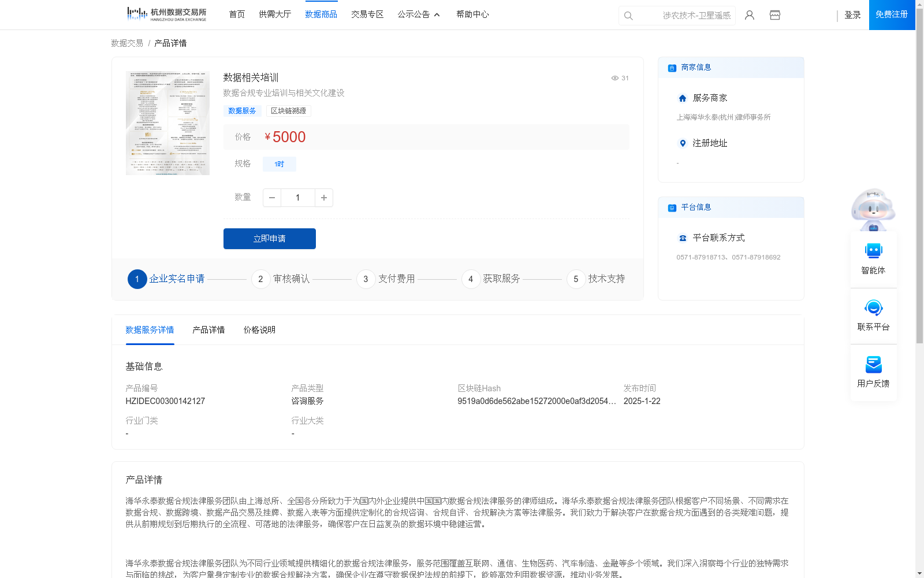
Task: Open 交易专区 navigation item
Action: 367,14
